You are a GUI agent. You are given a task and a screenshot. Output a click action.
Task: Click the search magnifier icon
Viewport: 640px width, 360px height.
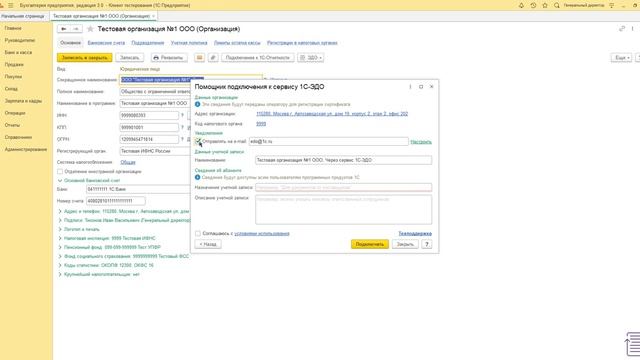[557, 5]
